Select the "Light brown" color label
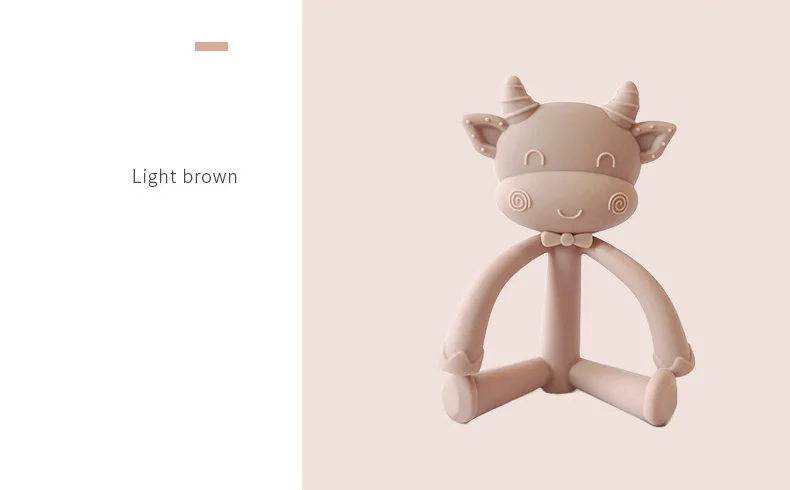The height and width of the screenshot is (490, 790). pos(185,177)
